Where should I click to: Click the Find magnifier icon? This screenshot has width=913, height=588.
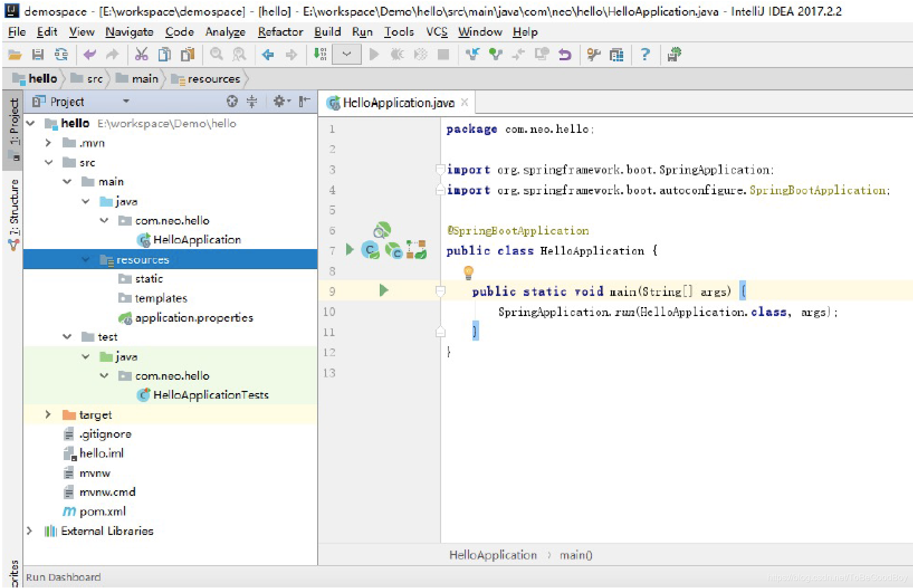click(216, 55)
